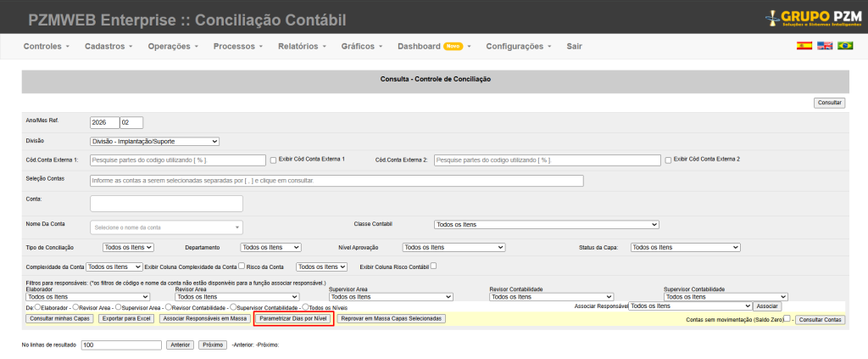Choose the Todos os Níveis radio option
Viewport: 868px width, 359px height.
point(306,307)
